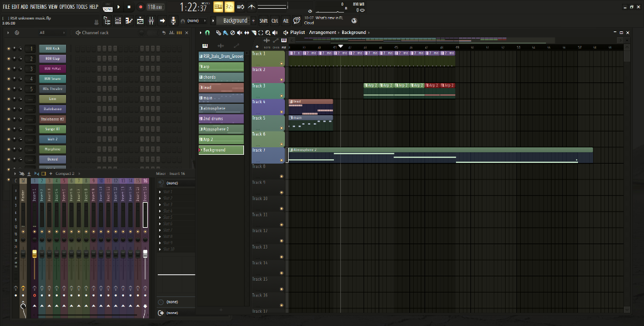Expand Mixer effect Slot 1

click(x=160, y=192)
